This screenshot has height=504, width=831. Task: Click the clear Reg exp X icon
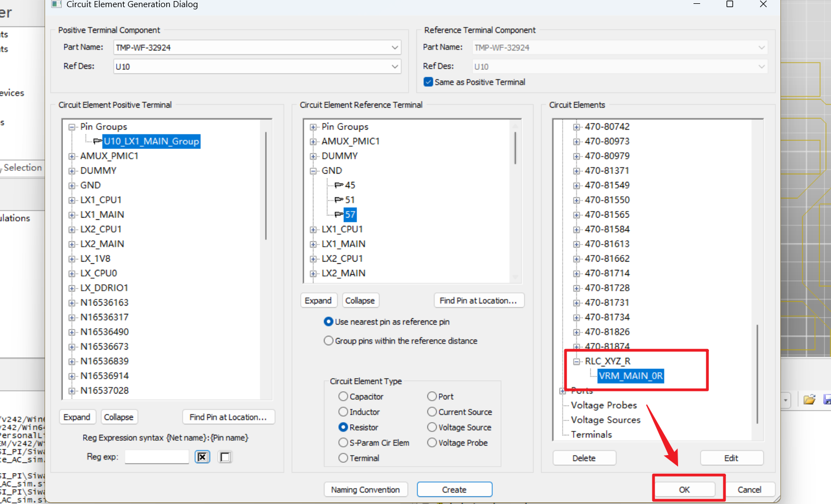tap(202, 457)
